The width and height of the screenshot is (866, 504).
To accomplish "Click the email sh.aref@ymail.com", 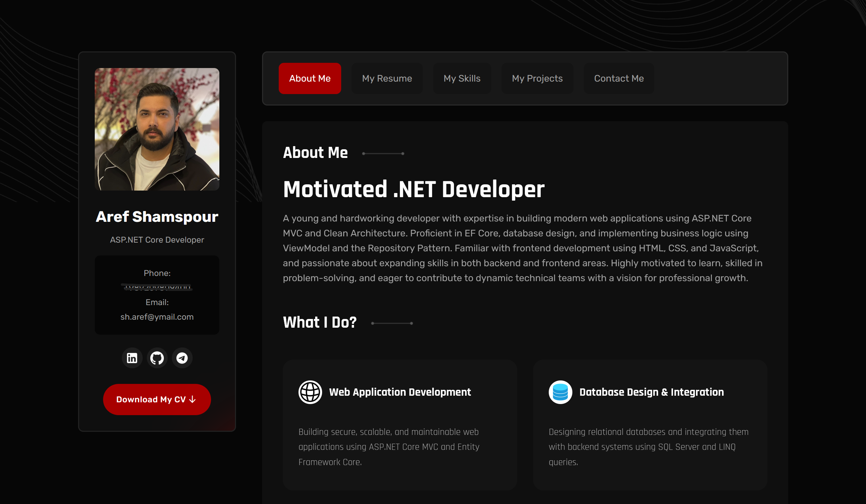I will pyautogui.click(x=157, y=317).
